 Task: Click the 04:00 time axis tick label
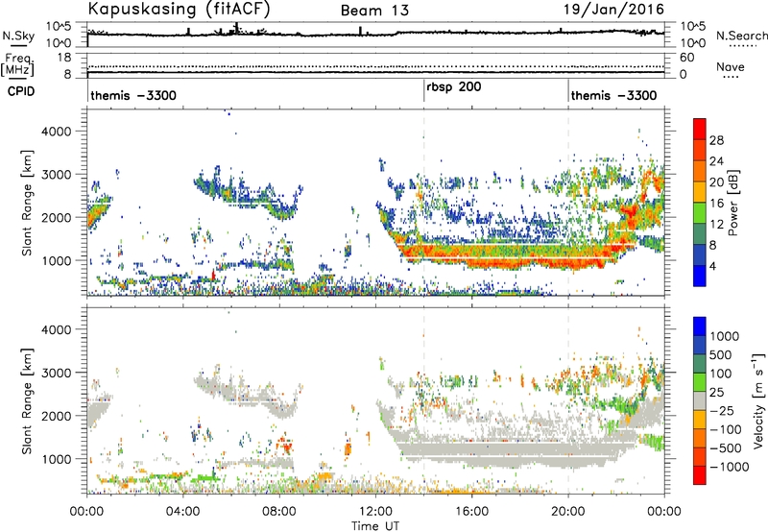coord(183,512)
